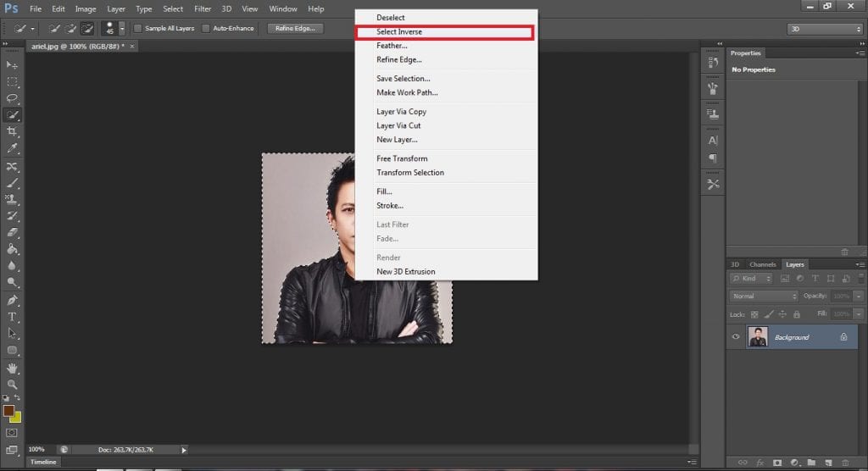The height and width of the screenshot is (471, 868).
Task: Switch to the Channels tab
Action: point(762,264)
